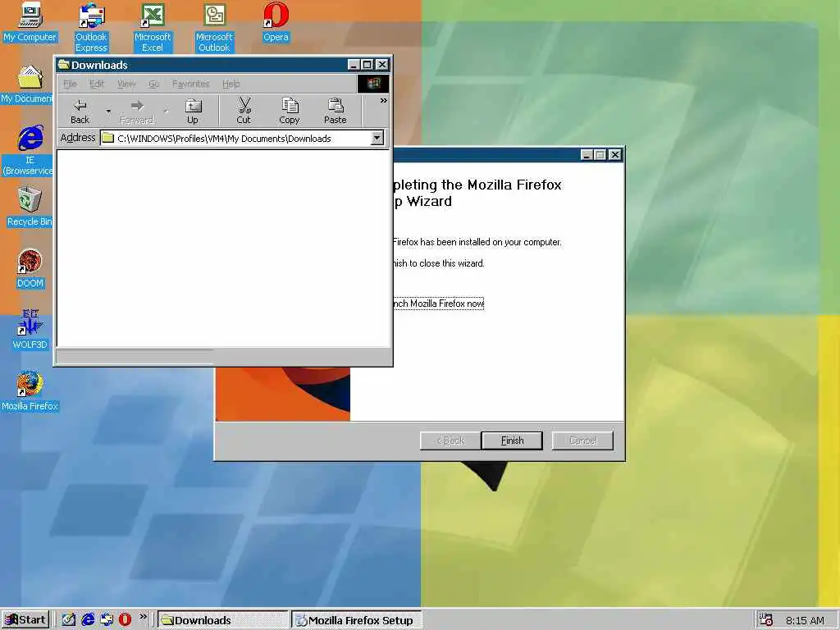
Task: Click the Task Scheduler system tray icon
Action: [765, 620]
